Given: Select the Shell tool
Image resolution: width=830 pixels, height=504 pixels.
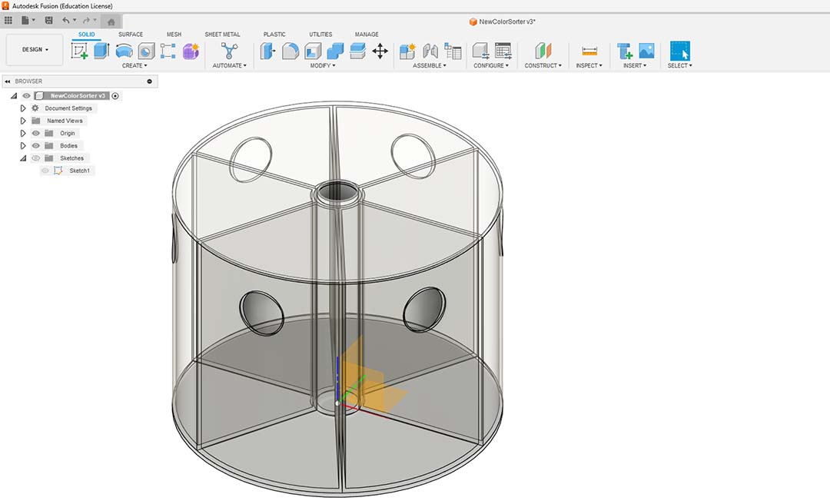Looking at the screenshot, I should pos(312,51).
